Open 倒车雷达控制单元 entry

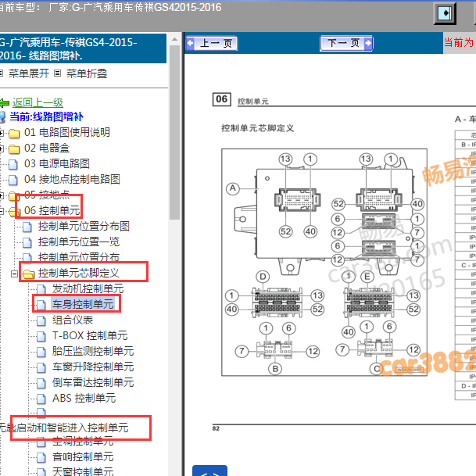click(93, 382)
